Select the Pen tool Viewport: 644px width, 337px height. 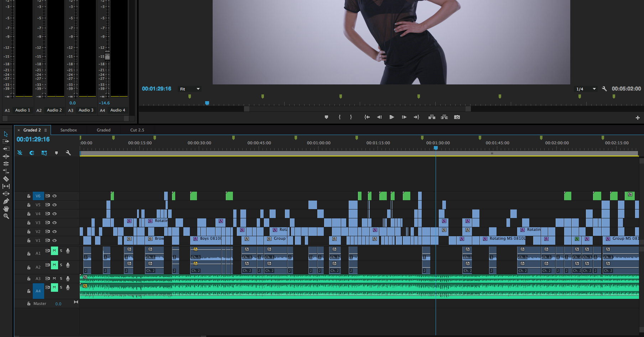tap(6, 201)
